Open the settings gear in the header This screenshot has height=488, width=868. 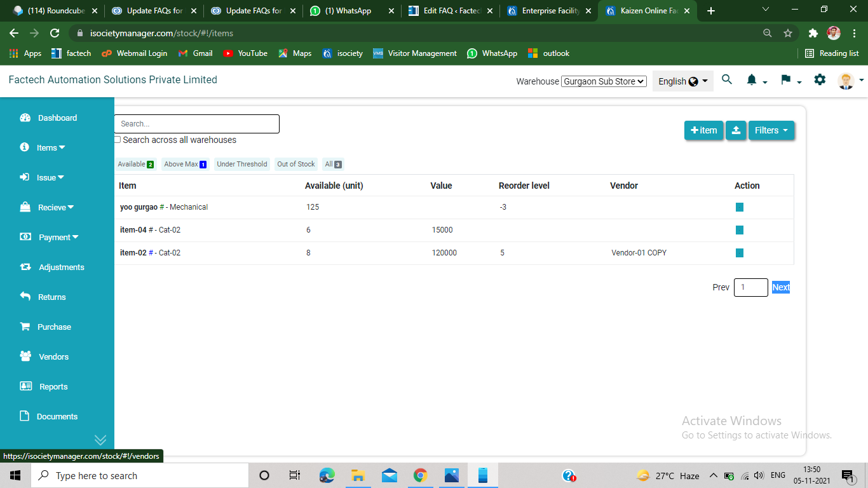point(820,79)
